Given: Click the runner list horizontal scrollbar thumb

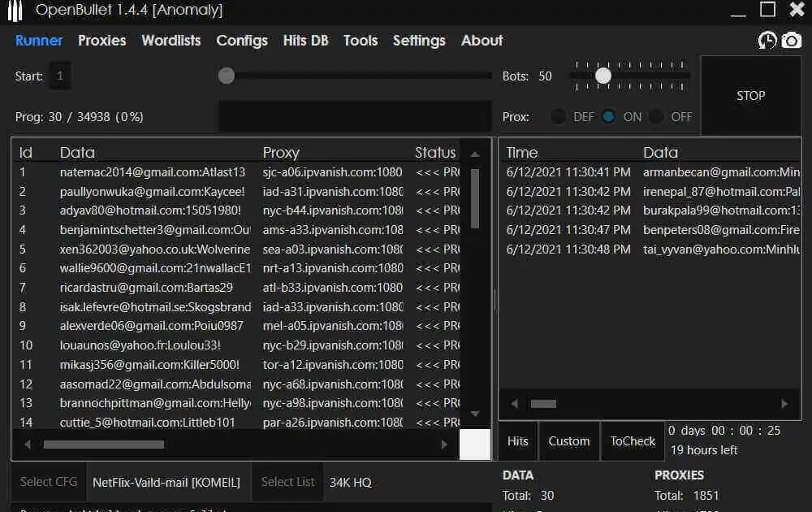Looking at the screenshot, I should click(104, 444).
